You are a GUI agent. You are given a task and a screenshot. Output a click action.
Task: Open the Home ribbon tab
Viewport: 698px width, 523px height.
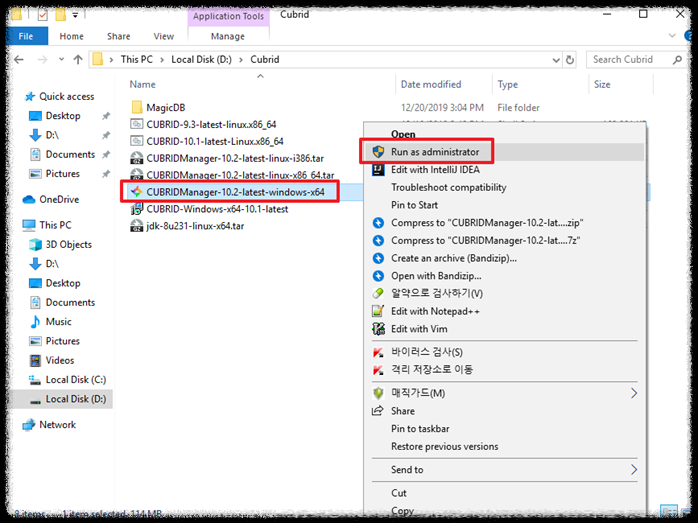[72, 36]
